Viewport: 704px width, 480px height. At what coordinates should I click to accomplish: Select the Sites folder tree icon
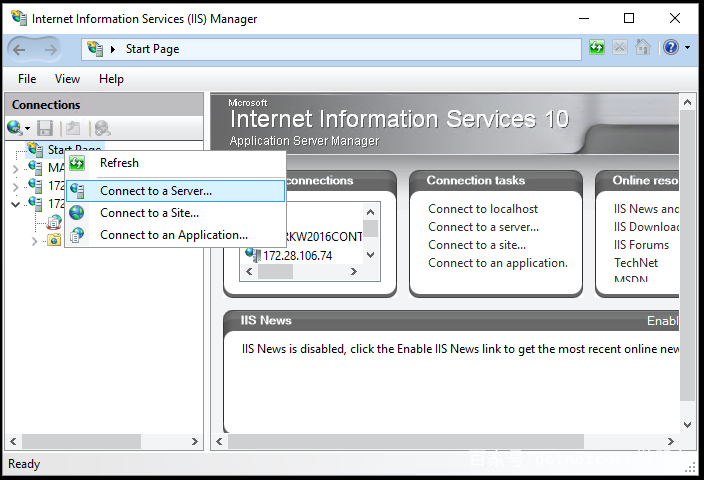(x=54, y=240)
